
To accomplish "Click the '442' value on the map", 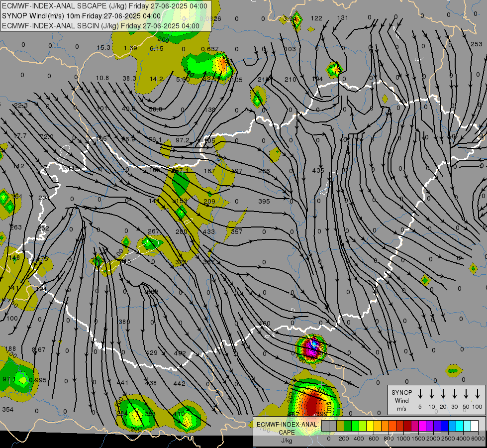I will pos(179,383).
